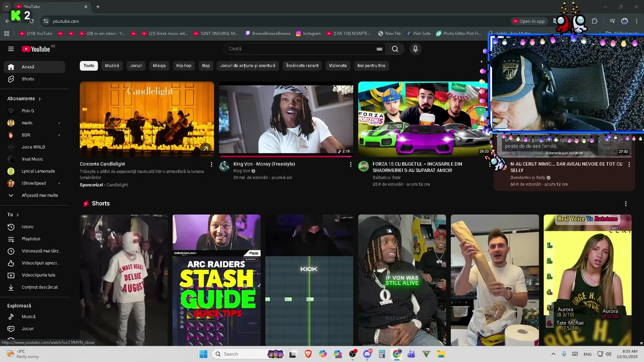Open options for N-AU CERUT NIMIC video
This screenshot has height=362, width=644.
pyautogui.click(x=629, y=164)
